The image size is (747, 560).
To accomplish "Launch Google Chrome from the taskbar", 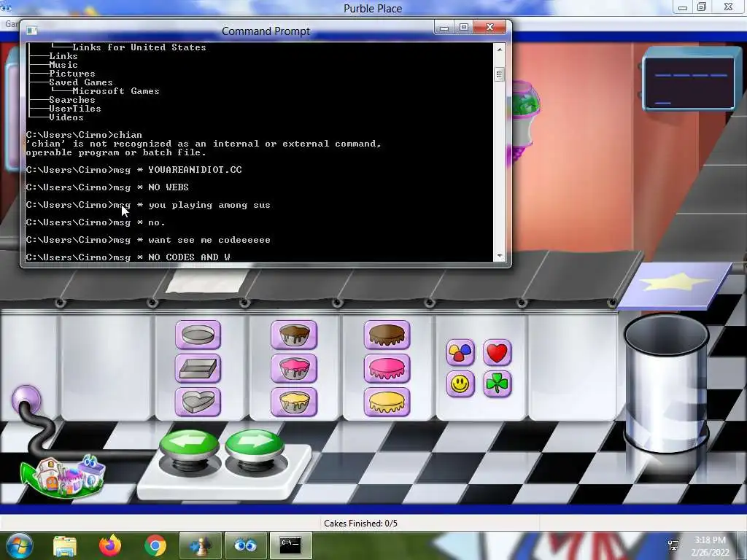I will [x=155, y=545].
